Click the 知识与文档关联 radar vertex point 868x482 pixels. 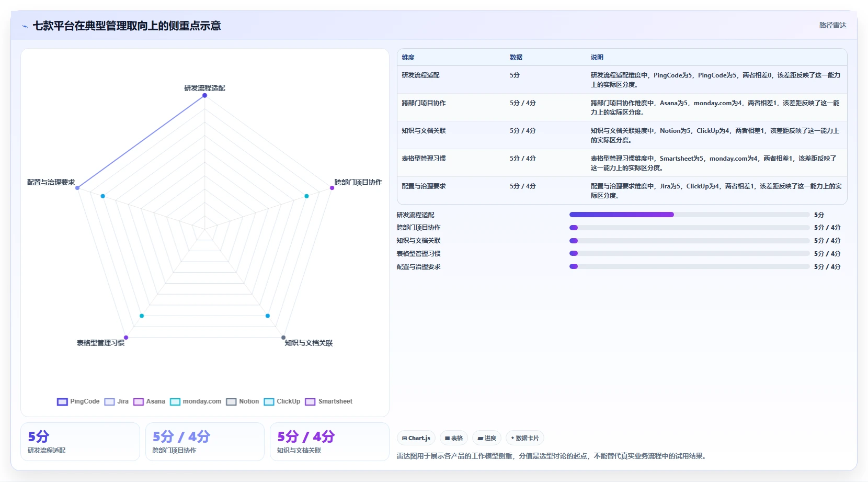pos(283,338)
